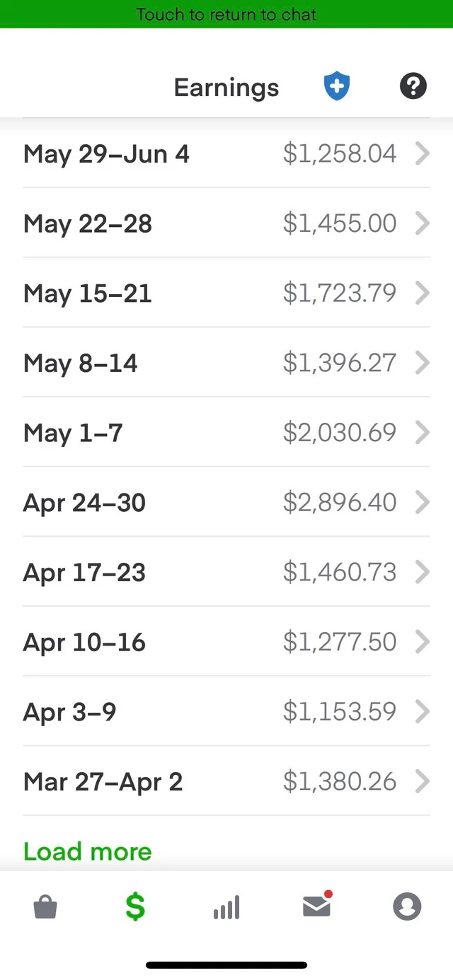Tap Load more to show older weeks
This screenshot has height=980, width=453.
tap(86, 851)
